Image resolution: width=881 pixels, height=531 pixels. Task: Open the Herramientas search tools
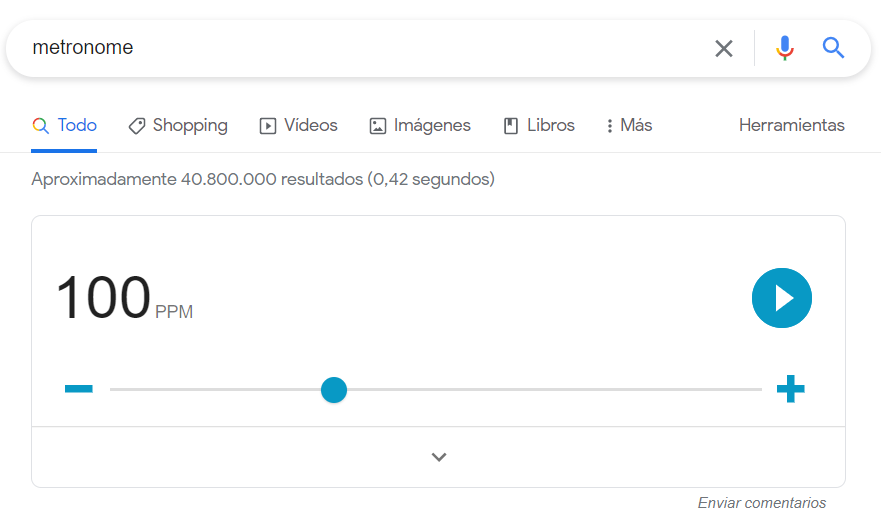791,126
